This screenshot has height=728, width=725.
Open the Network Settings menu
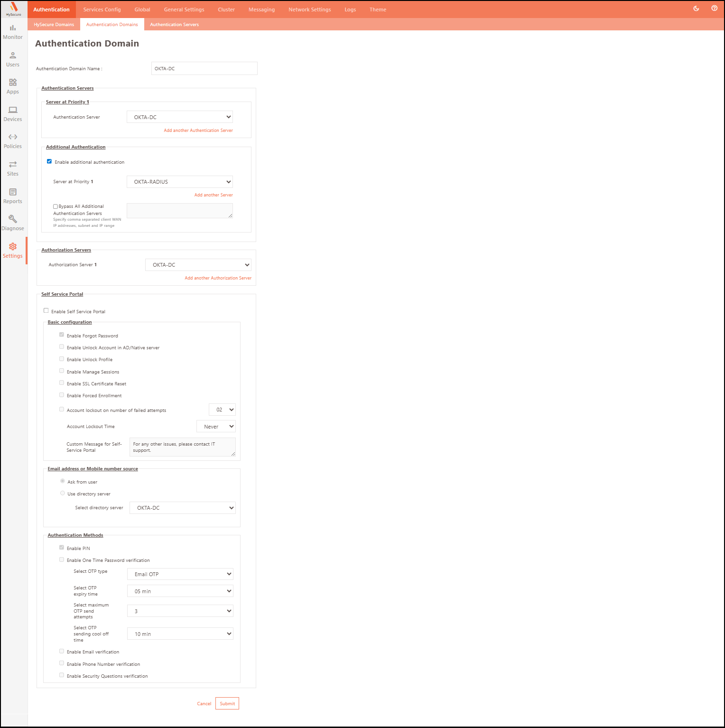(309, 9)
